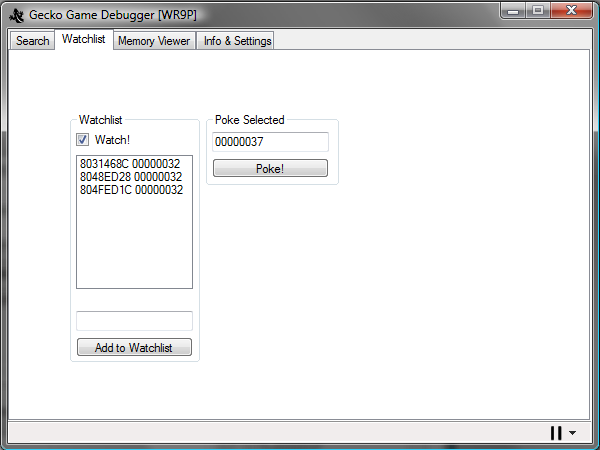This screenshot has width=600, height=450.
Task: Minimize the Gecko Game Debugger window
Action: coord(513,11)
